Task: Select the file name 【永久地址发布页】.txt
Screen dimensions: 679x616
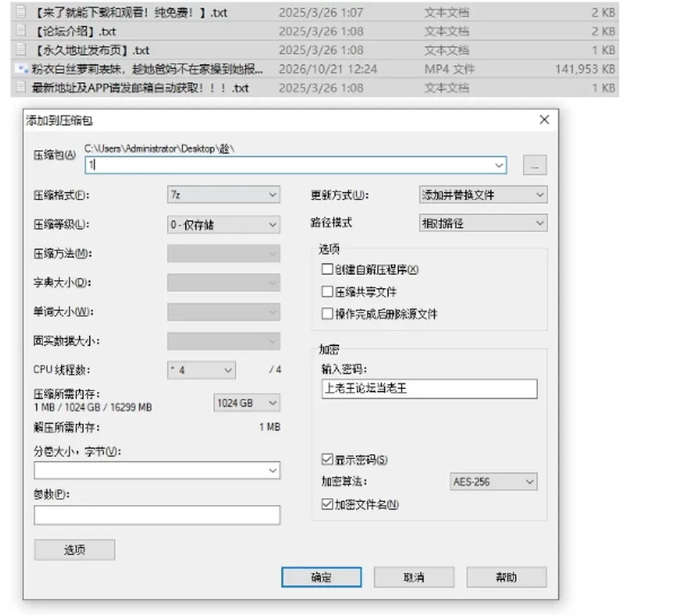Action: point(91,50)
